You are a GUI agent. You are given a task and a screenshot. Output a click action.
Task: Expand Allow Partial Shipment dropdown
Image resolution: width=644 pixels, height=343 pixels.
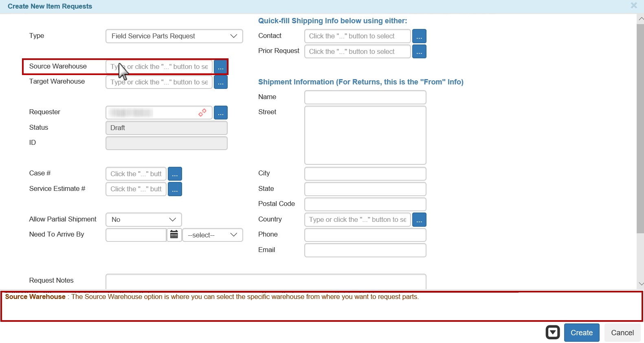[x=143, y=220]
